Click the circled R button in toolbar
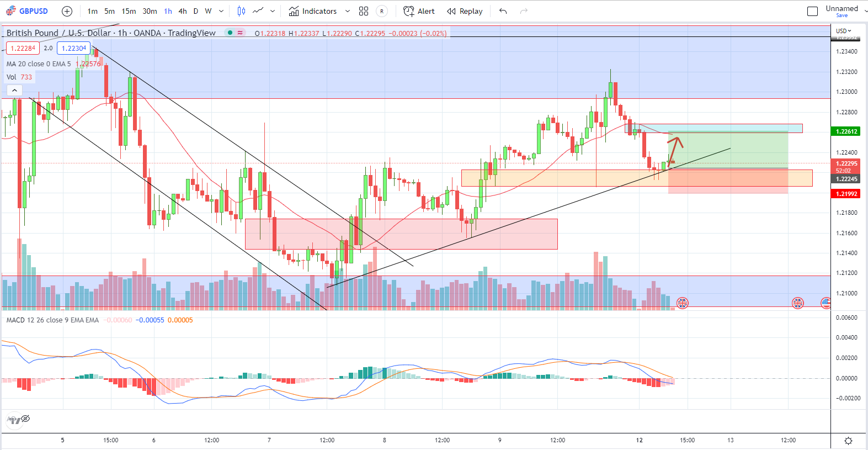 click(x=381, y=11)
